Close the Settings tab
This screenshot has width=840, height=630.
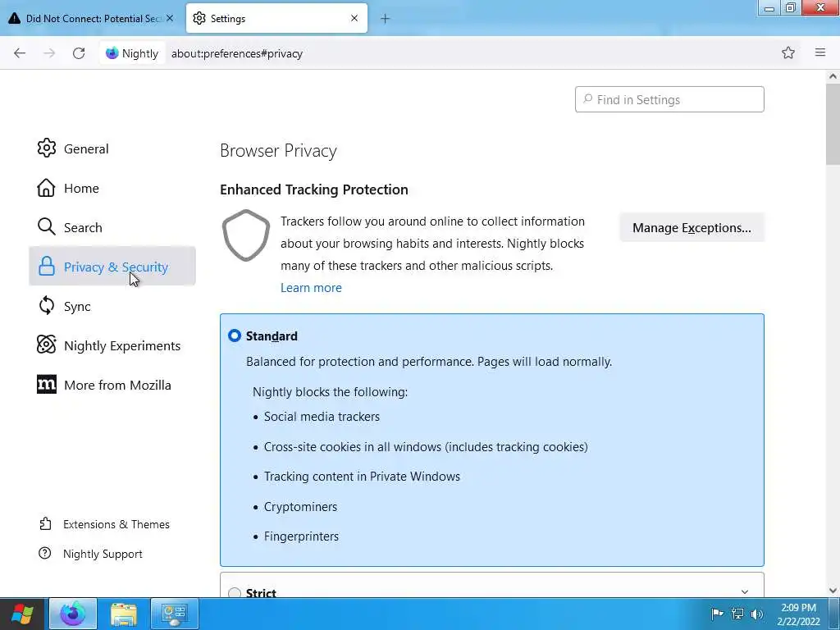click(354, 18)
